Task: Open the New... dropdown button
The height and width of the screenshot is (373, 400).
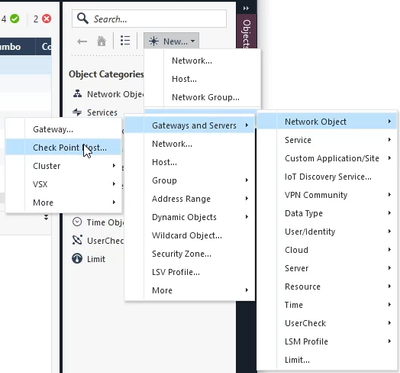Action: (x=171, y=41)
